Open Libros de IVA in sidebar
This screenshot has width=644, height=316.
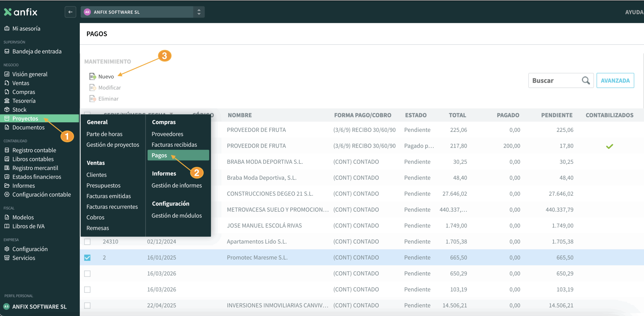coord(28,226)
